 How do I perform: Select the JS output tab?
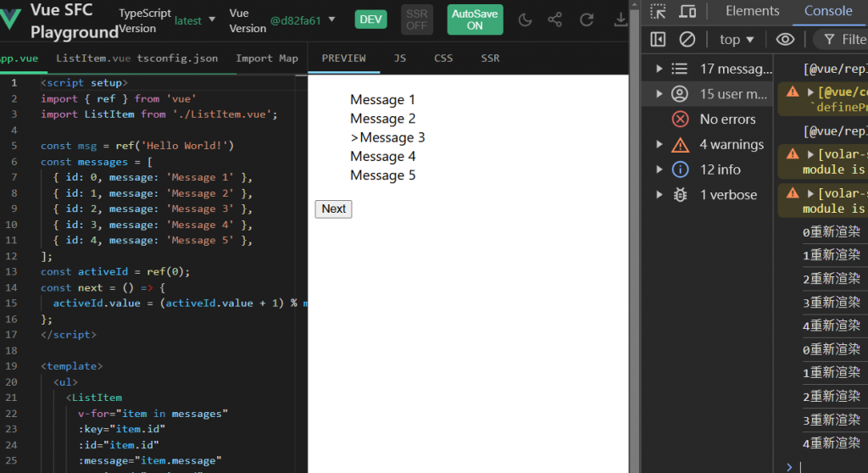point(400,58)
